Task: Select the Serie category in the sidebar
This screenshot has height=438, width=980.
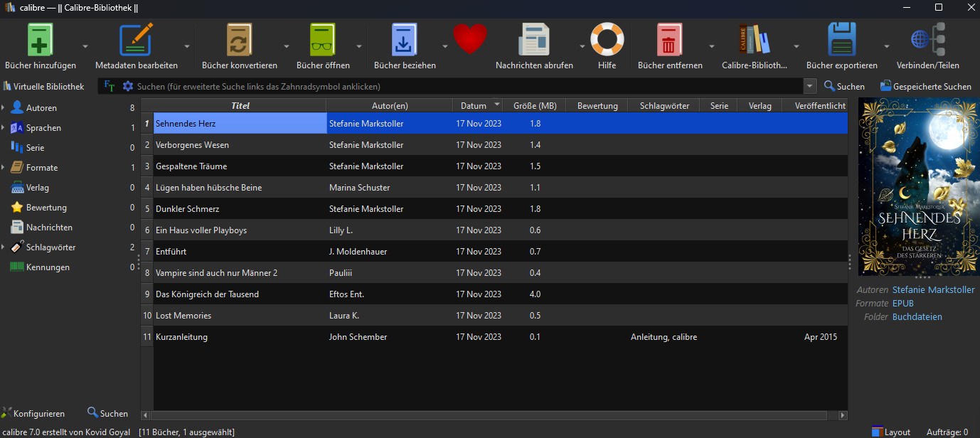Action: point(35,148)
